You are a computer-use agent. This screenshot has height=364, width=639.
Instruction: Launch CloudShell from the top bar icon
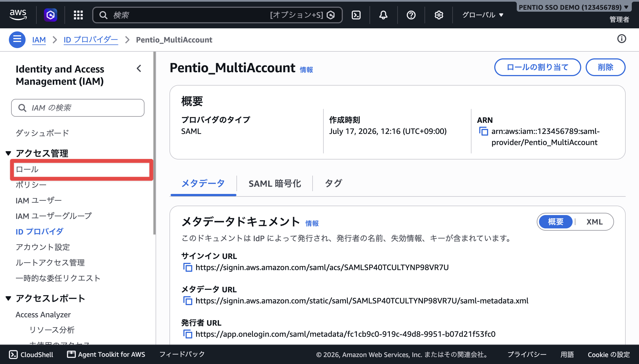click(356, 15)
